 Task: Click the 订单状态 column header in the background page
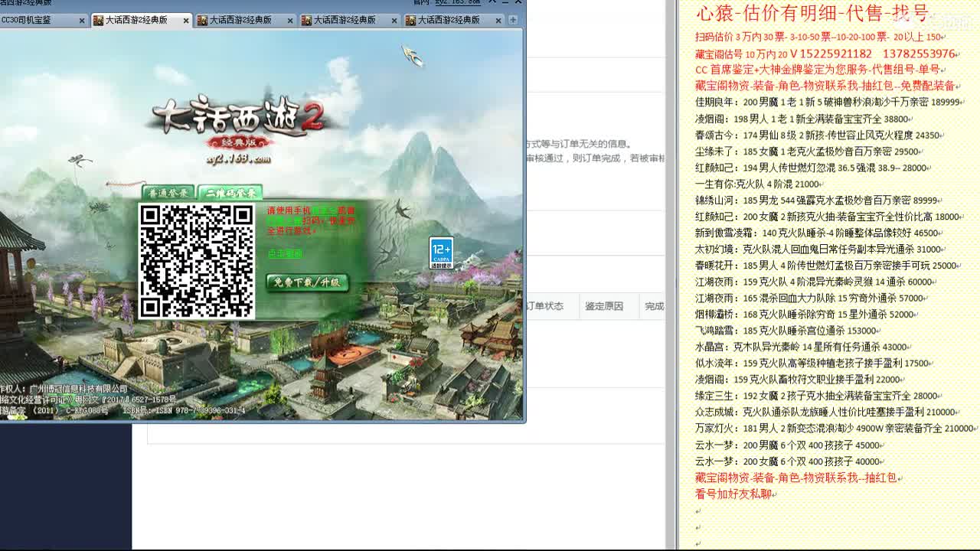click(544, 306)
